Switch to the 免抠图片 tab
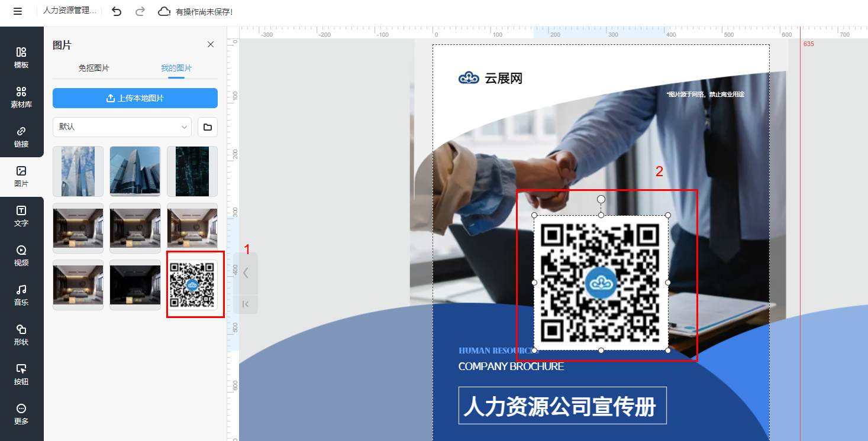This screenshot has width=868, height=441. (93, 68)
